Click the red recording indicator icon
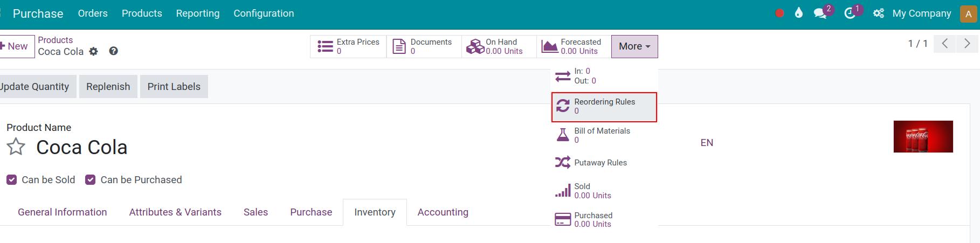 pos(779,13)
